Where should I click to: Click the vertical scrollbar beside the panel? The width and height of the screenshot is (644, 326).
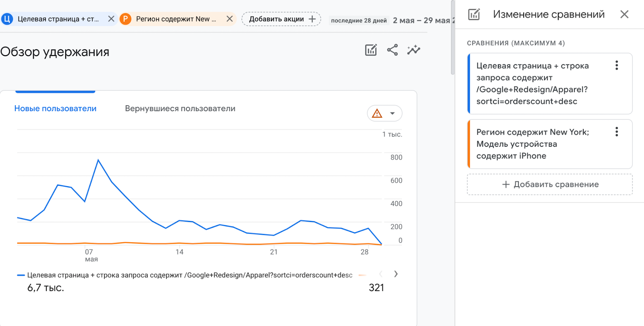453,37
